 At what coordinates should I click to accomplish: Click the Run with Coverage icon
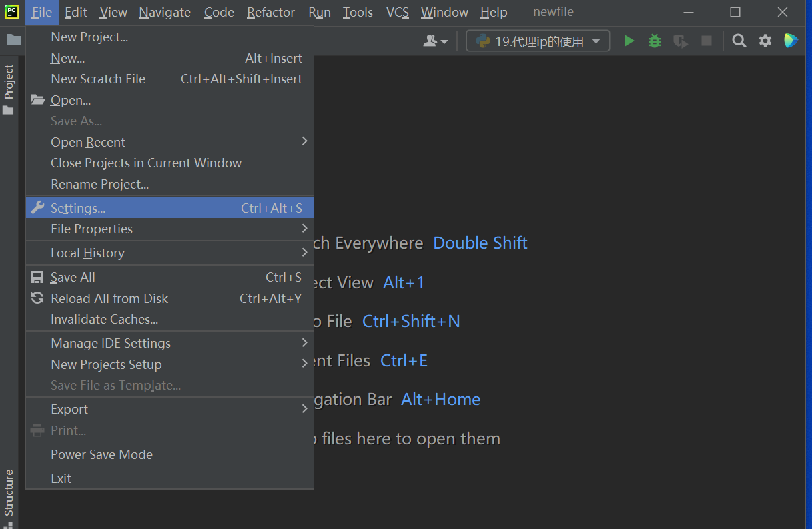tap(681, 41)
